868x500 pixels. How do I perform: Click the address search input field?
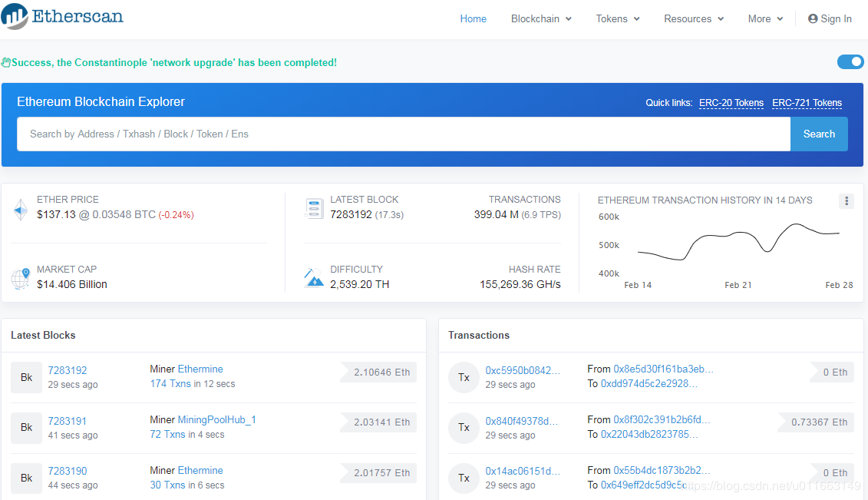pos(404,134)
